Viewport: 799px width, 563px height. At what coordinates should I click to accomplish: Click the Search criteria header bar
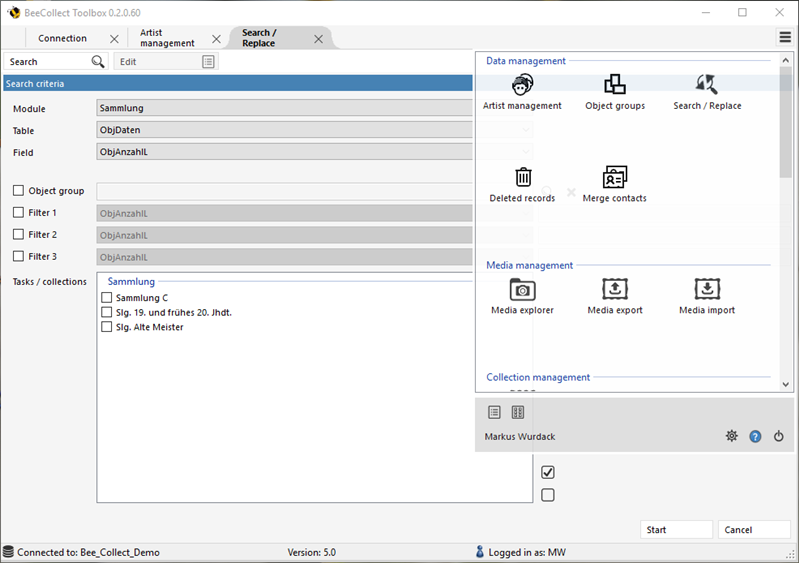pos(238,84)
